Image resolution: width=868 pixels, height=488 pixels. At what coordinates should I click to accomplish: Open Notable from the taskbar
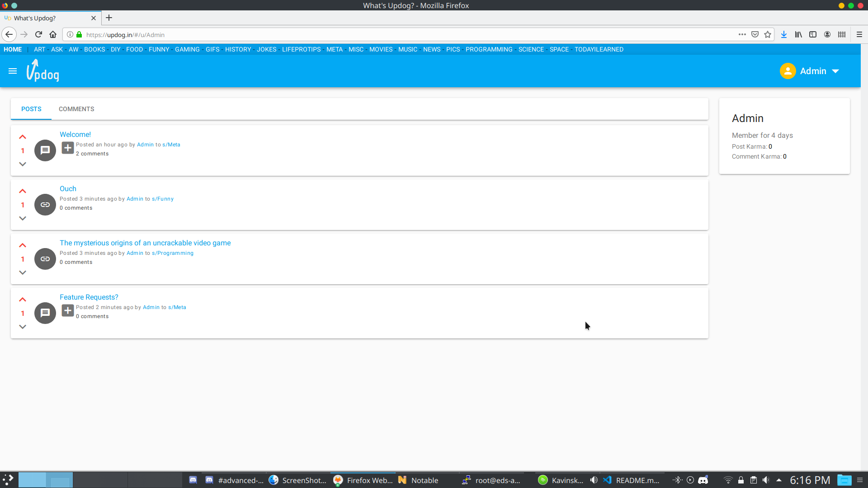[x=419, y=480]
